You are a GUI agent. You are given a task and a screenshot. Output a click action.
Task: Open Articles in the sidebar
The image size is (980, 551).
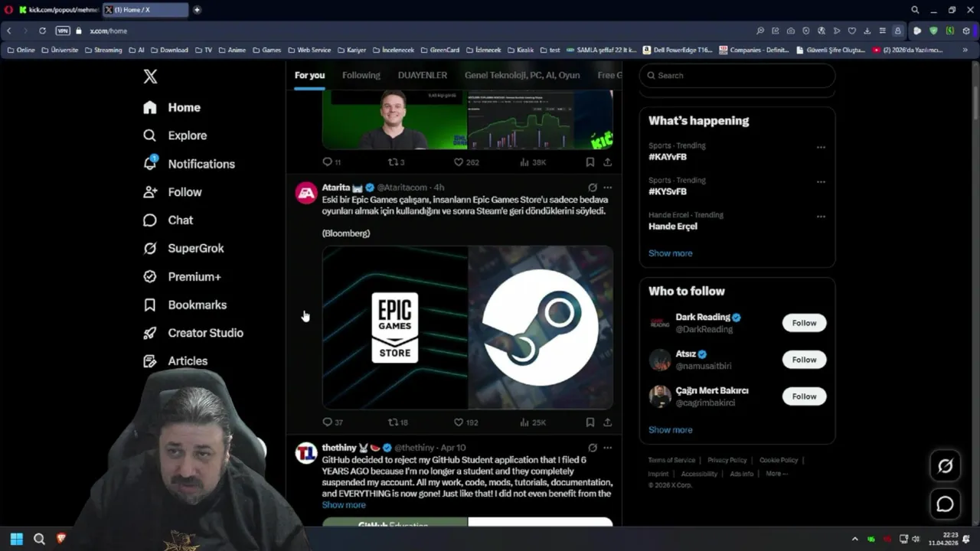[x=175, y=361]
